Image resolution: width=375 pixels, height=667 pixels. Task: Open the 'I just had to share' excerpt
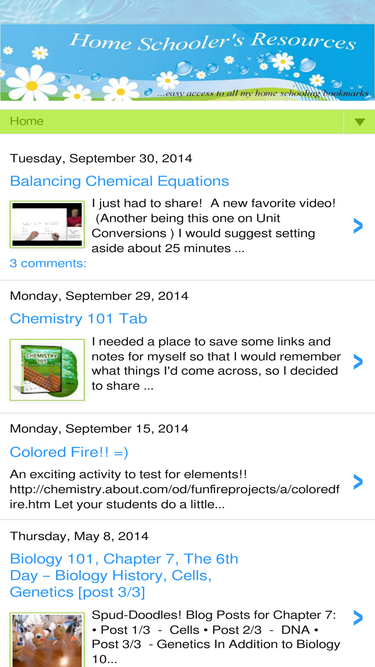pyautogui.click(x=214, y=226)
